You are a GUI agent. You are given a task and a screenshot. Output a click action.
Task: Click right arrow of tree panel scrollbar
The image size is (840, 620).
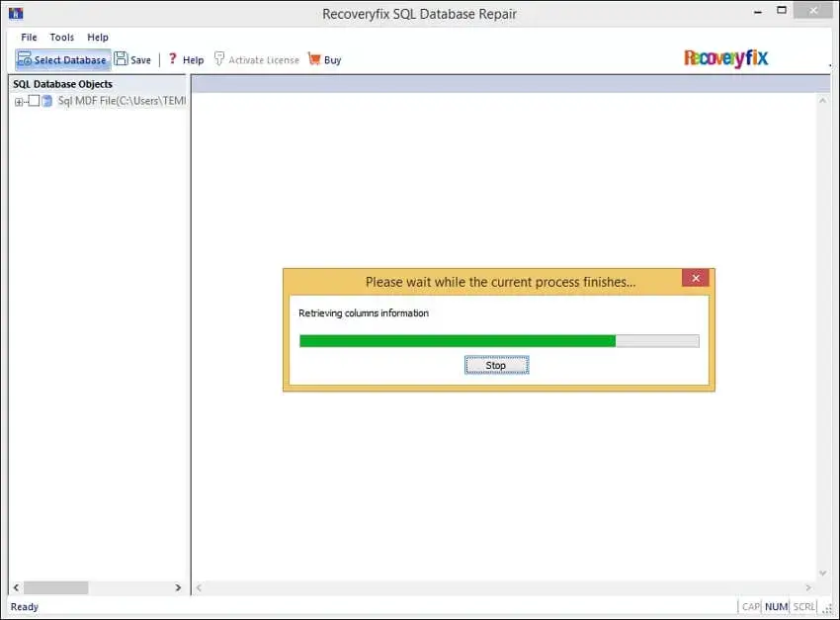pos(178,587)
